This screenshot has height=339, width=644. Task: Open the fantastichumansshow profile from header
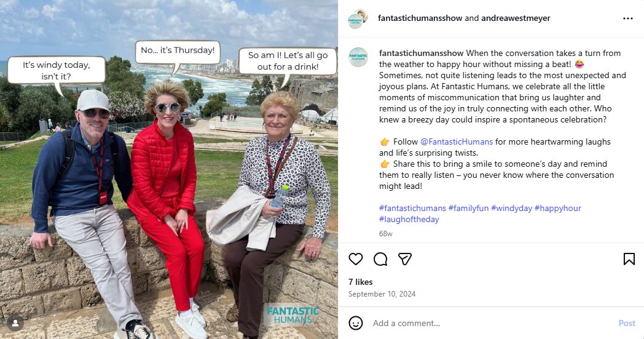pyautogui.click(x=420, y=18)
